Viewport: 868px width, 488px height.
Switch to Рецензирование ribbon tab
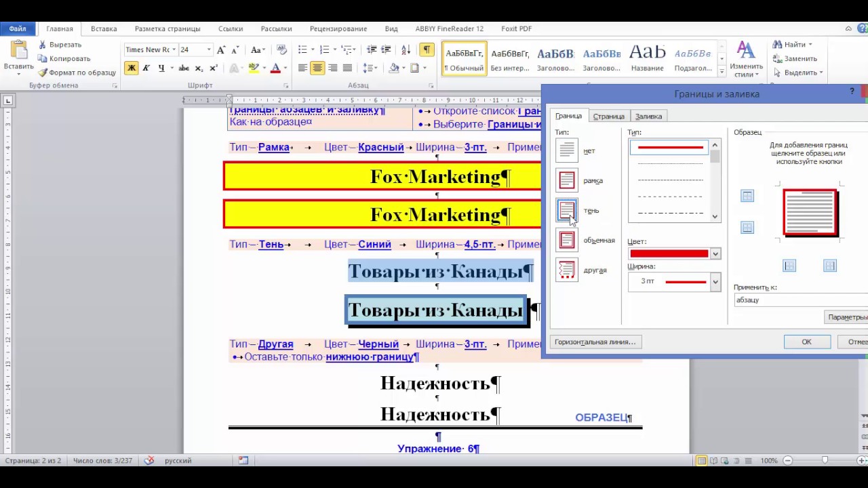click(x=338, y=28)
